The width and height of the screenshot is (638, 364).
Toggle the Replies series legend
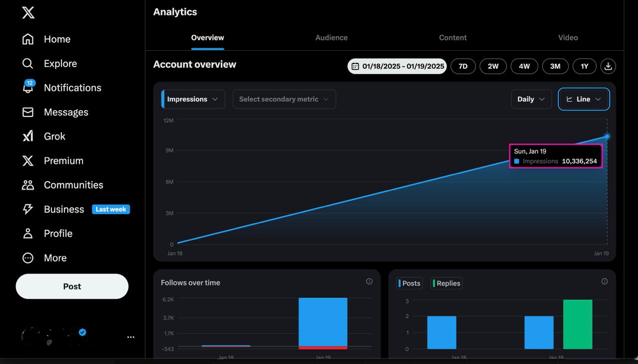[447, 283]
